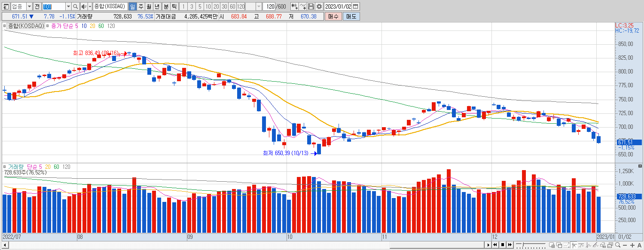Expand the code history dropdown beside 101
The image size is (644, 250).
tap(68, 6)
